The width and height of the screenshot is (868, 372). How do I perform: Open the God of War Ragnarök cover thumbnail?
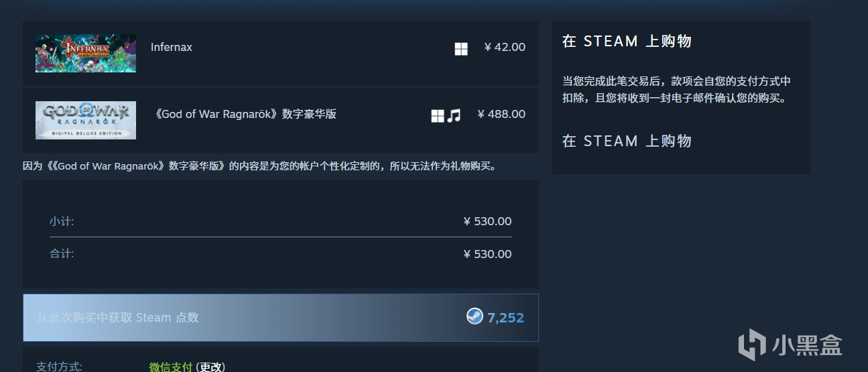[86, 120]
